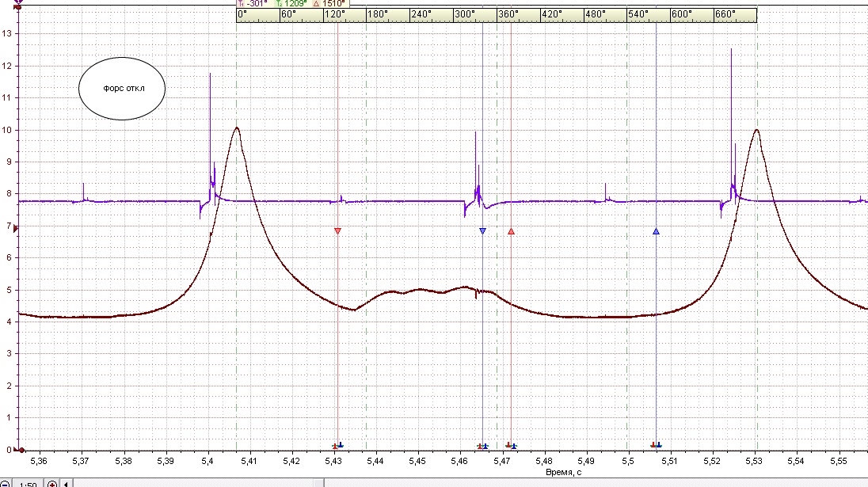Click the 180° mark on angle ruler
The image size is (868, 487).
click(378, 14)
